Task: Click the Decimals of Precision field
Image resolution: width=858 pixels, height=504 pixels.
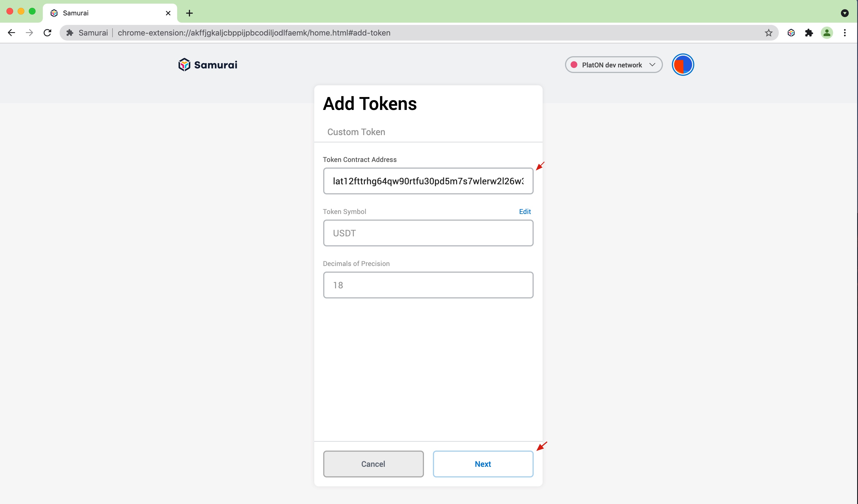Action: [x=428, y=285]
